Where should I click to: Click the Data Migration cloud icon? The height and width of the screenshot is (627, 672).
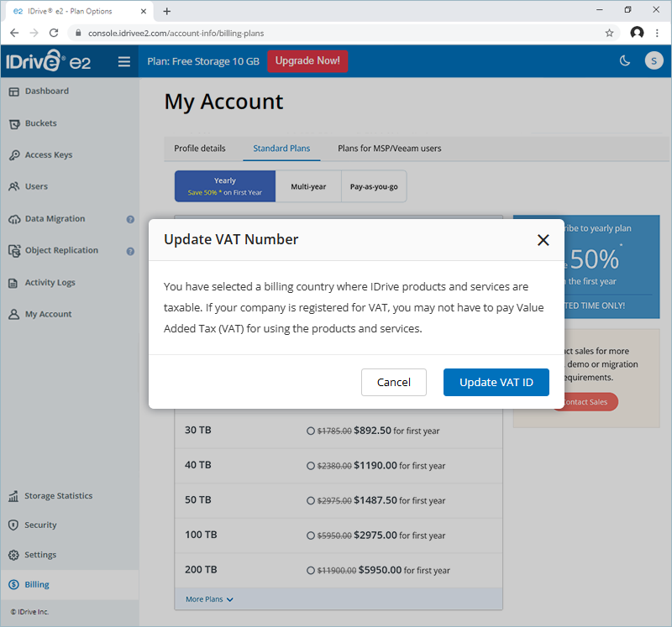[14, 219]
